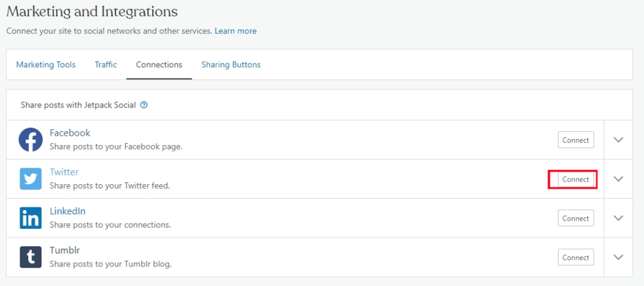The height and width of the screenshot is (286, 644).
Task: Expand the Twitter connection row chevron
Action: [618, 179]
